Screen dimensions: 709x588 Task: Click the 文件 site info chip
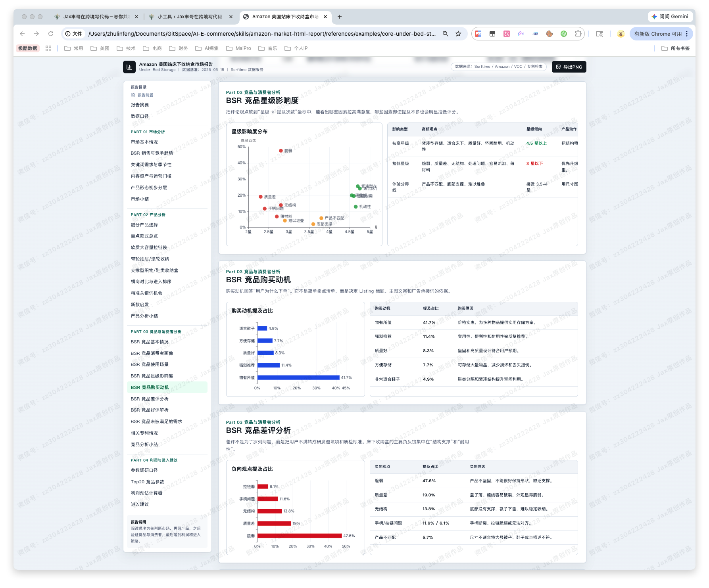click(x=74, y=34)
